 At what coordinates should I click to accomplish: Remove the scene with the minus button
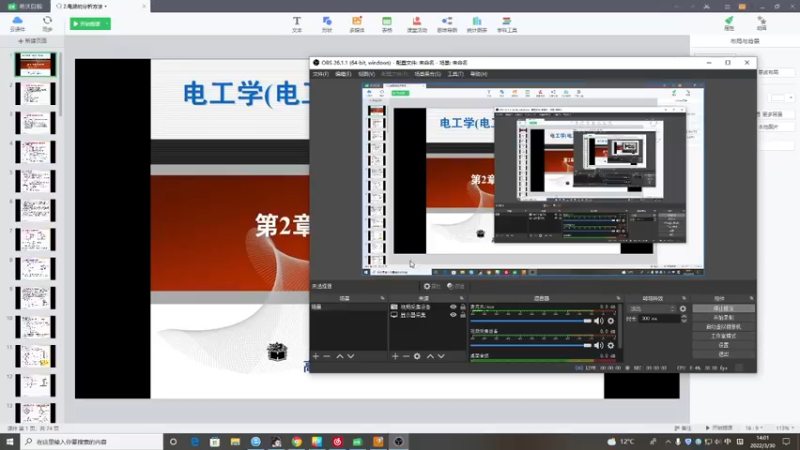pos(327,356)
